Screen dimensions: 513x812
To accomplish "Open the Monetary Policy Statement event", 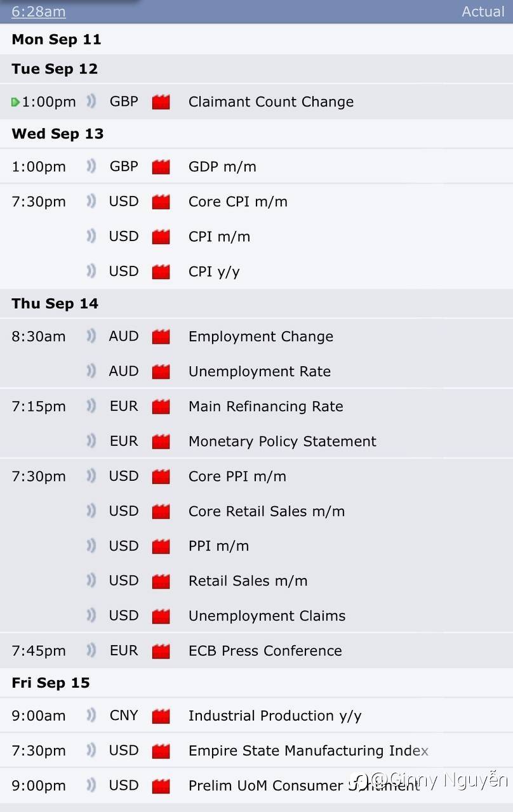I will 282,442.
